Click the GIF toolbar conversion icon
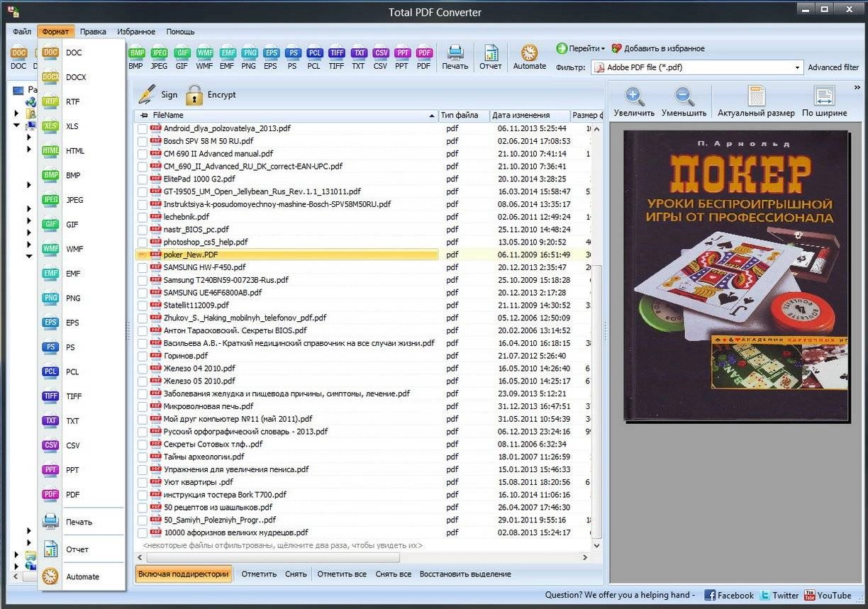 tap(182, 57)
